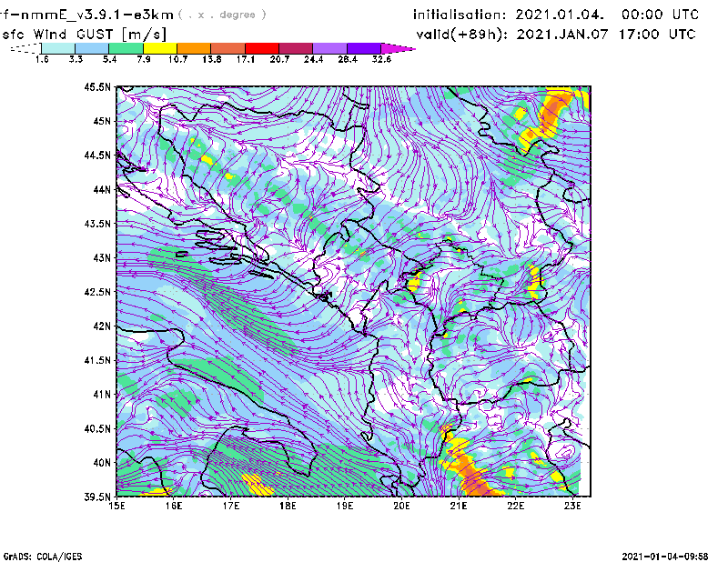Click the legend value 28.4
This screenshot has height=562, width=728.
[x=348, y=59]
